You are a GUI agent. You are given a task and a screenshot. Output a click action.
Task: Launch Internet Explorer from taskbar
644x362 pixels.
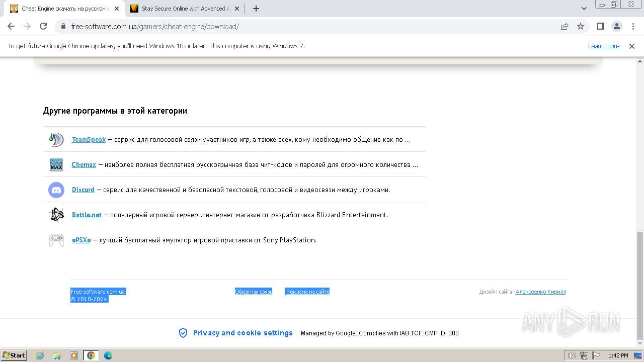40,355
